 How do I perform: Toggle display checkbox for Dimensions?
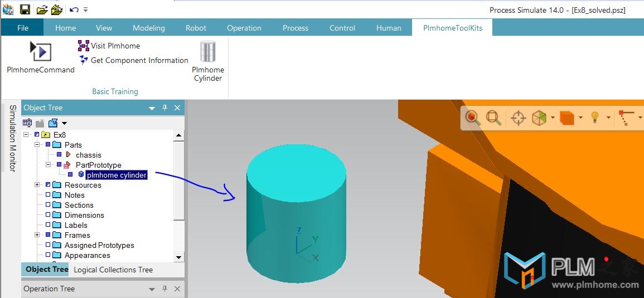(48, 214)
